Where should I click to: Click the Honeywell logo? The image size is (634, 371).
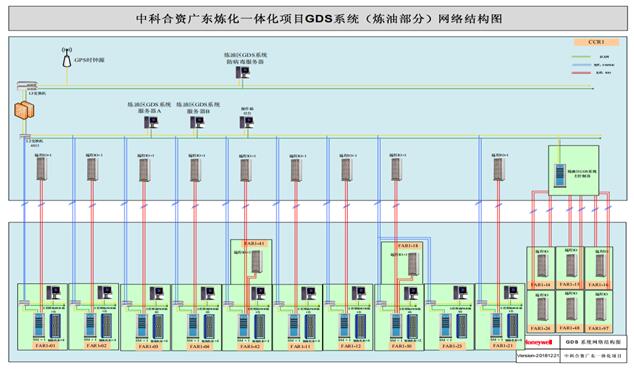coord(539,342)
